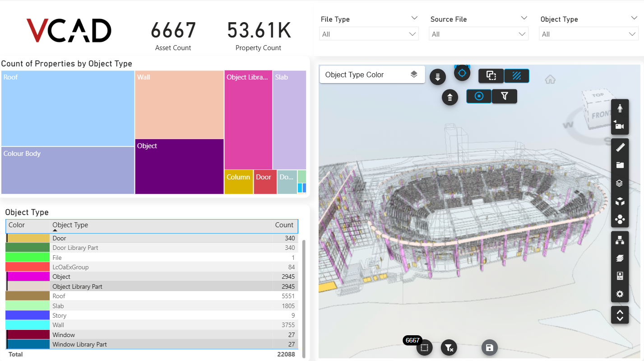Click the downward stacked arrow button
Image resolution: width=644 pixels, height=361 pixels.
point(438,77)
